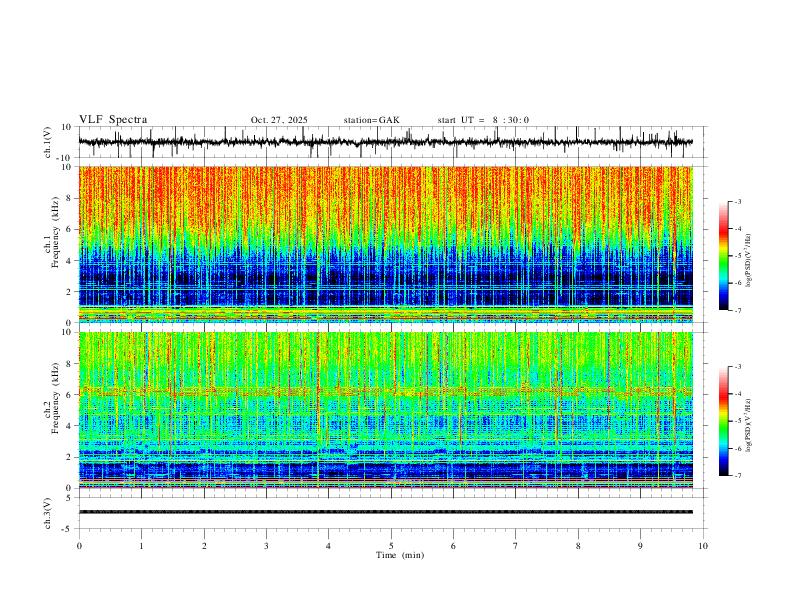Click the "6" kHz tick on ch.2 spectrogram

pos(70,395)
